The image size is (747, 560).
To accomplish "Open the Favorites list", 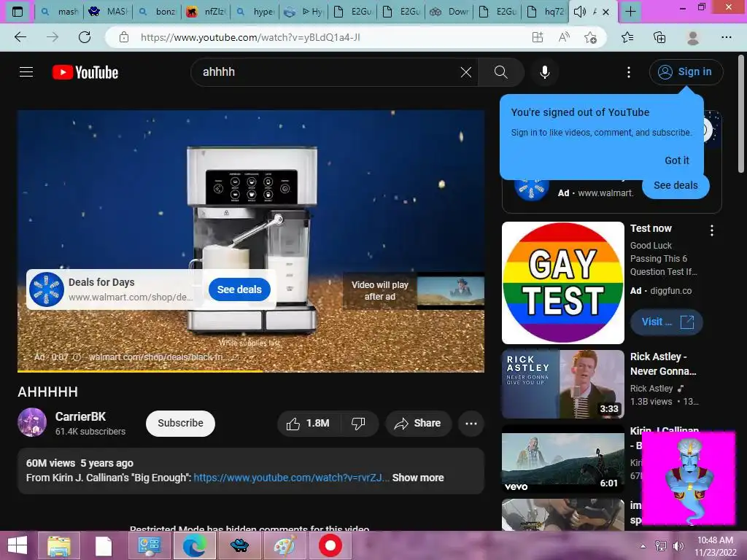I will tap(627, 37).
